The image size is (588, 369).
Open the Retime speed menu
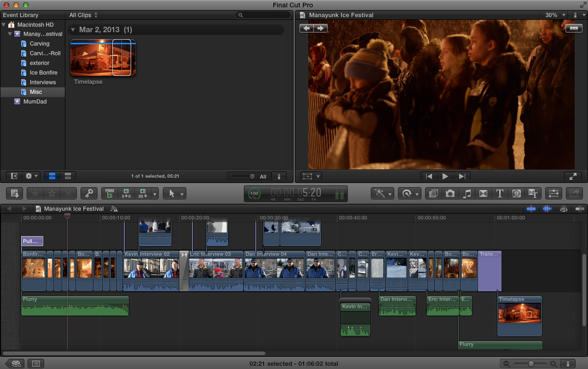[x=409, y=194]
